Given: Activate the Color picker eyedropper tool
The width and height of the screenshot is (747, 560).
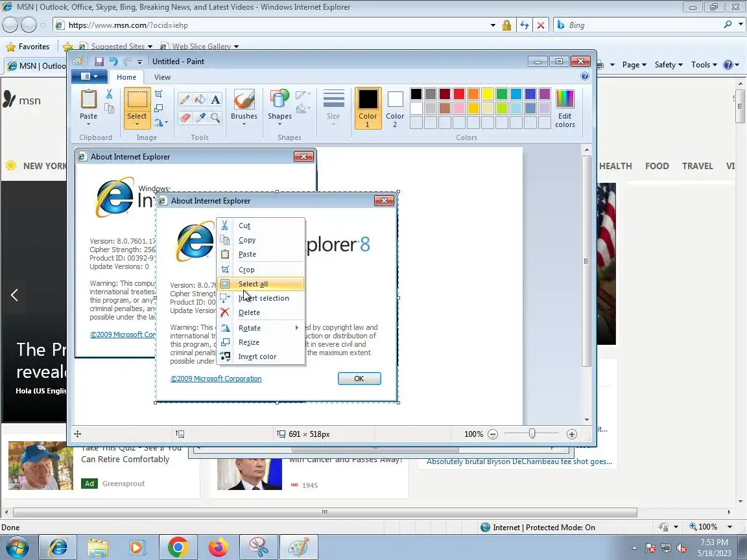Looking at the screenshot, I should (x=200, y=117).
